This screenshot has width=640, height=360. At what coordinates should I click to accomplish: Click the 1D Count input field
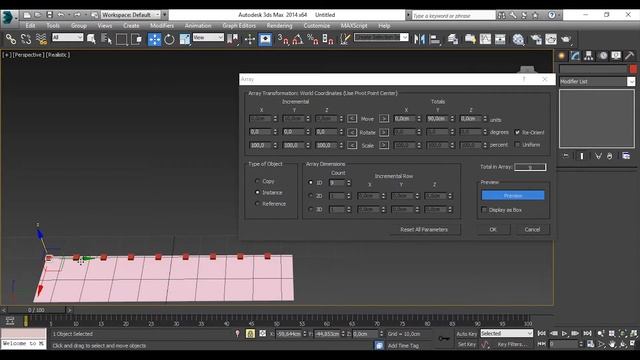337,183
